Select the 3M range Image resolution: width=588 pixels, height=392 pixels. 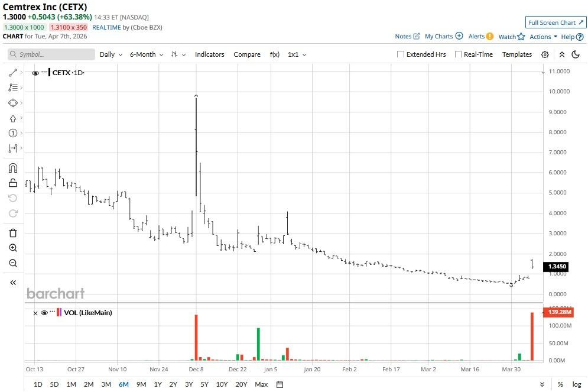coord(106,384)
